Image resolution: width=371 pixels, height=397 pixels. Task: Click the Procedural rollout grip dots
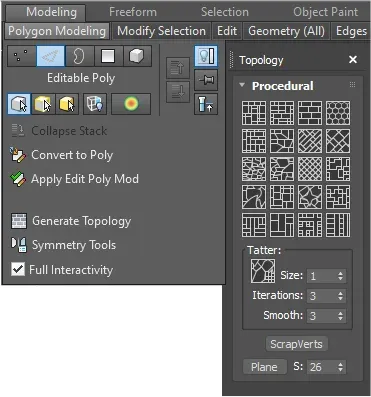click(352, 85)
